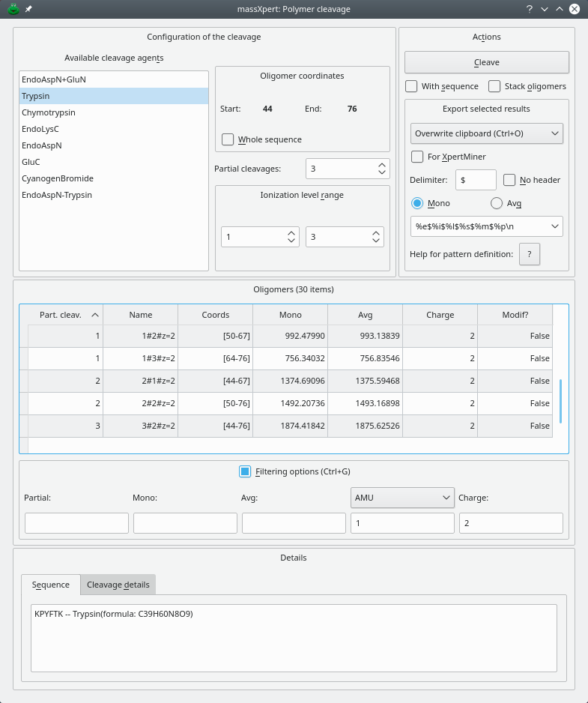Sort by the Avg column header
The width and height of the screenshot is (588, 703).
[x=366, y=315]
